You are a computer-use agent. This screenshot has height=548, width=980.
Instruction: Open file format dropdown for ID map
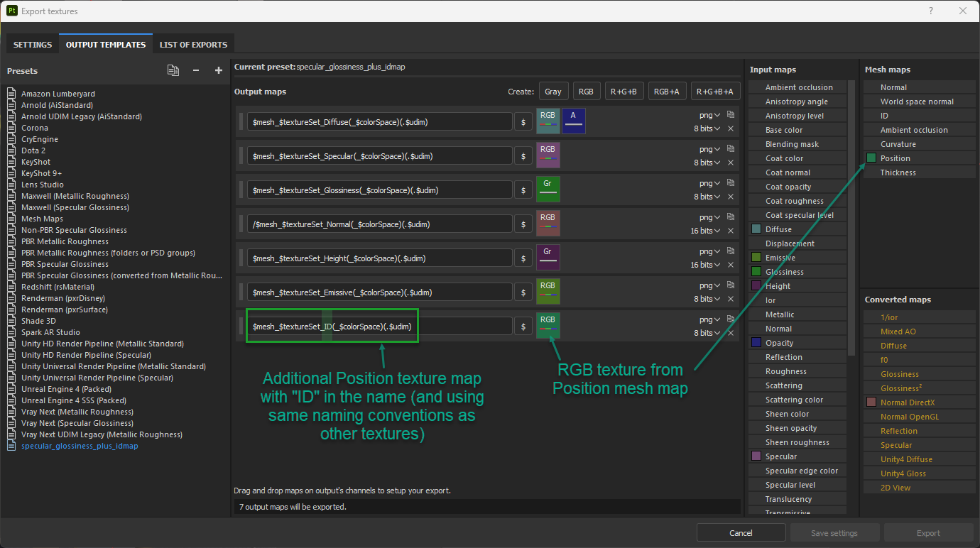[x=709, y=319]
